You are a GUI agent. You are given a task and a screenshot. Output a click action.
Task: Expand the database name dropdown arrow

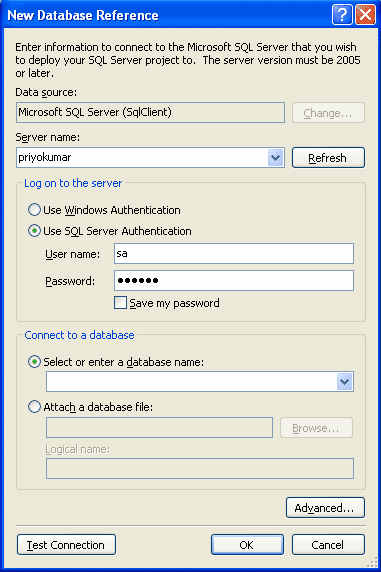pos(345,382)
